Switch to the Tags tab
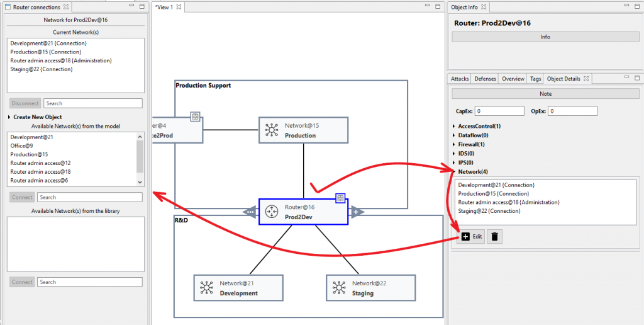644x325 pixels. click(x=535, y=79)
